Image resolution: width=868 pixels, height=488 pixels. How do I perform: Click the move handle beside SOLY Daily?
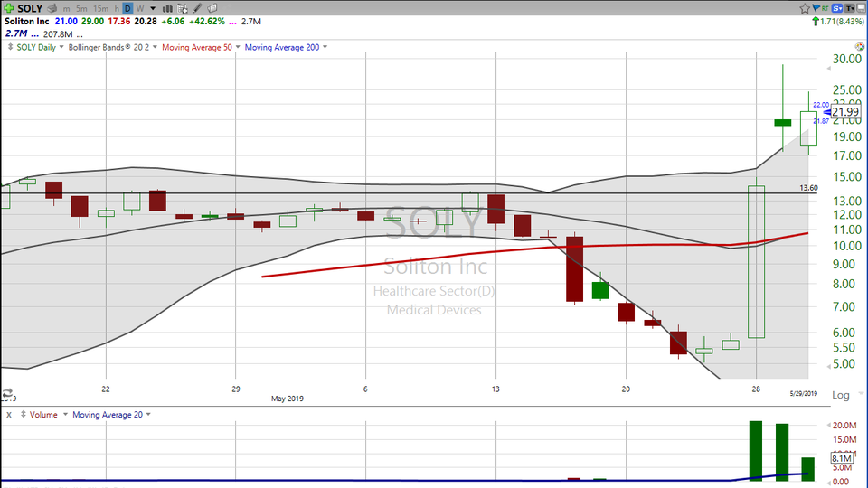(x=10, y=47)
